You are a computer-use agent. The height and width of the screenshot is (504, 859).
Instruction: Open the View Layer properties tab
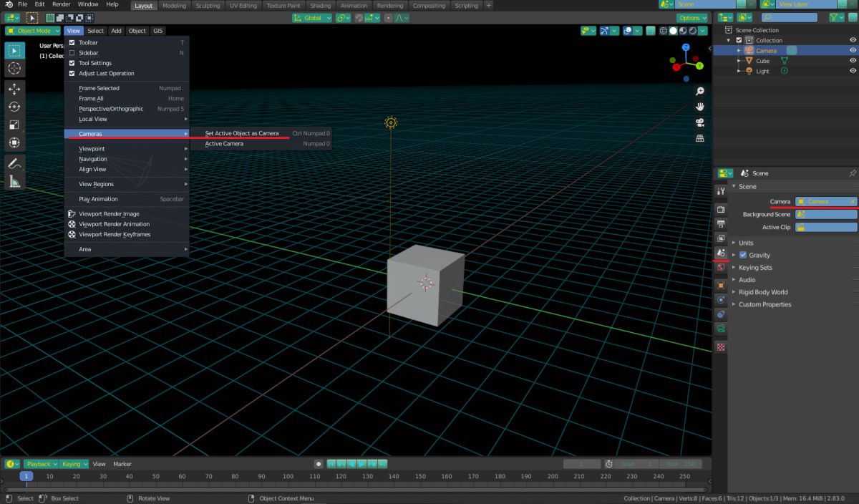click(x=721, y=238)
